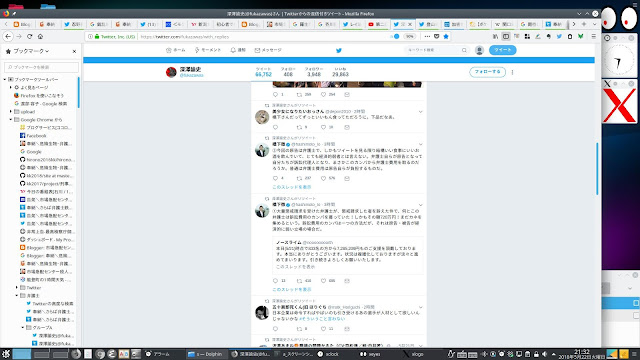640x360 pixels.
Task: Go back using the Firefox back arrow
Action: click(8, 36)
